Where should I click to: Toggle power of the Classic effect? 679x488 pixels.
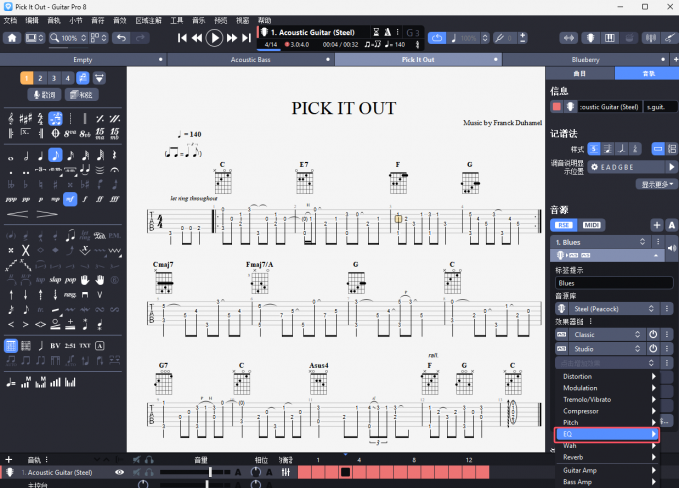pos(652,333)
